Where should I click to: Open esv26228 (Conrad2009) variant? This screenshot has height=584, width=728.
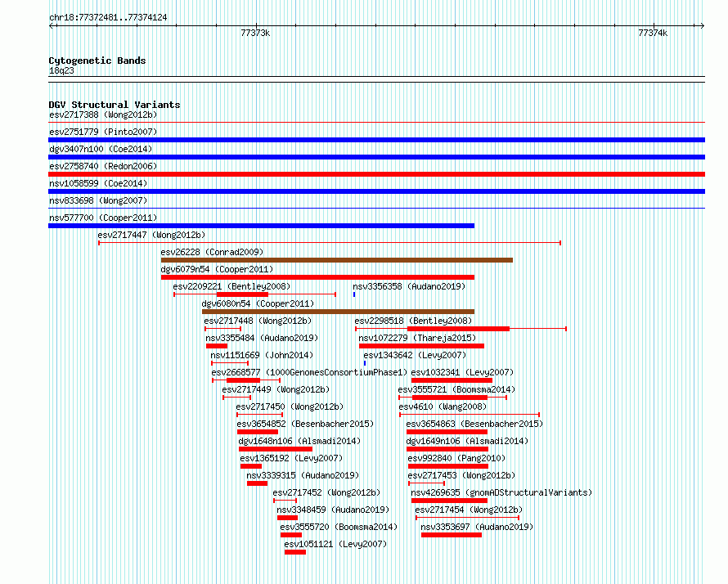coord(212,252)
